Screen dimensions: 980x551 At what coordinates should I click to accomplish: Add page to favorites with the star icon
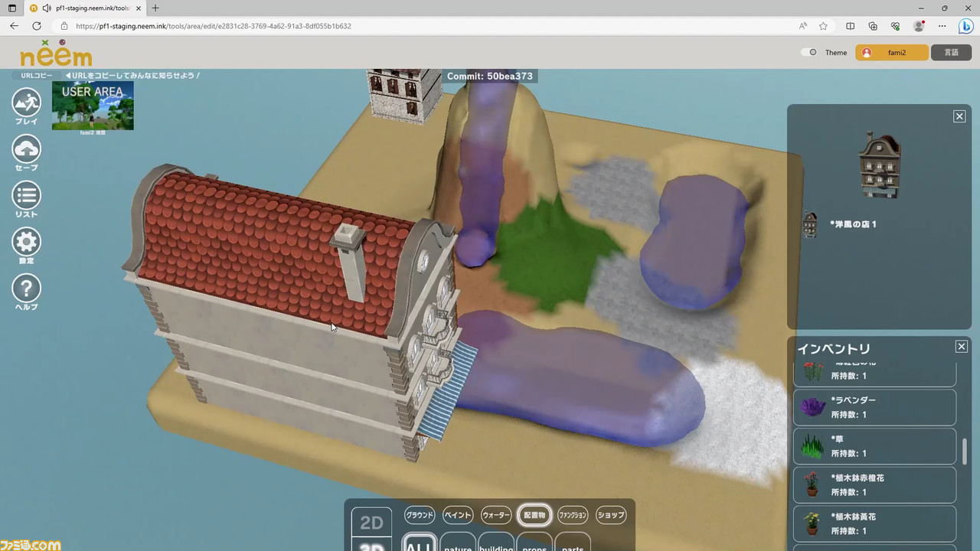coord(823,25)
